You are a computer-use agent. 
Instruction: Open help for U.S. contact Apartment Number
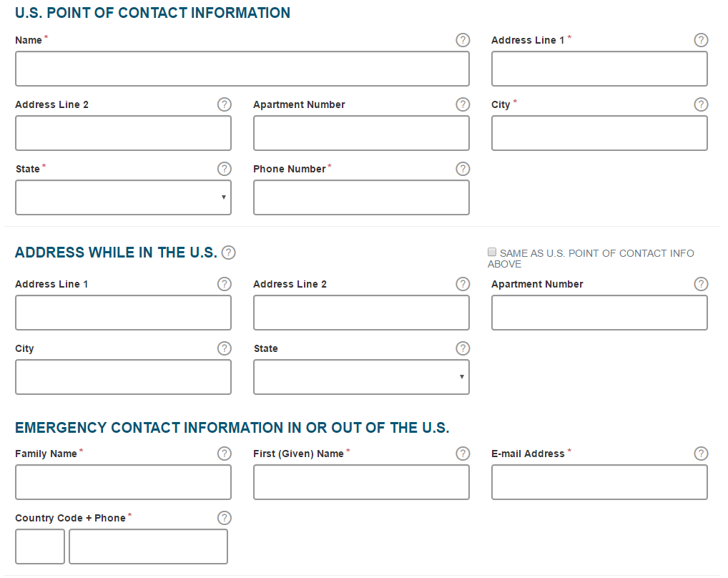click(463, 104)
